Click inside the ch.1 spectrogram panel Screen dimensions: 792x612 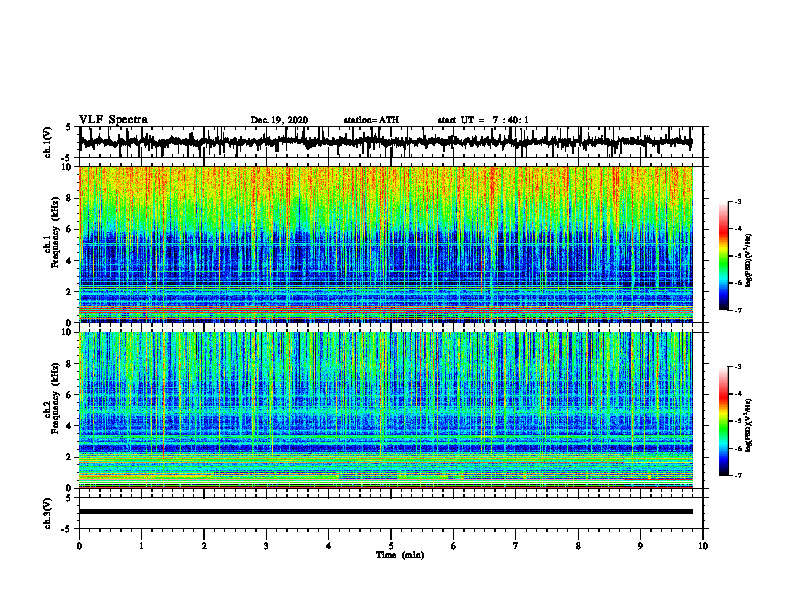click(385, 244)
